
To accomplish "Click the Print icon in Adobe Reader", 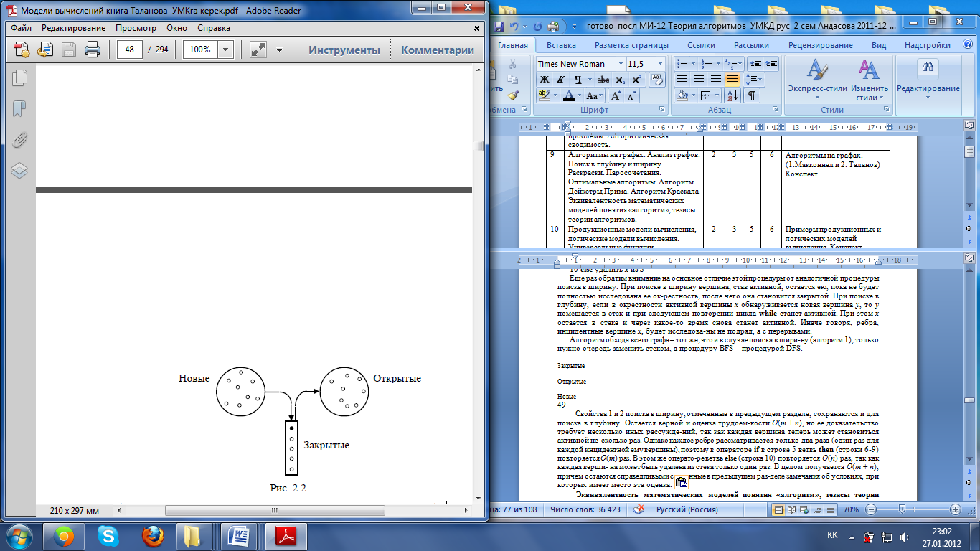I will coord(93,50).
